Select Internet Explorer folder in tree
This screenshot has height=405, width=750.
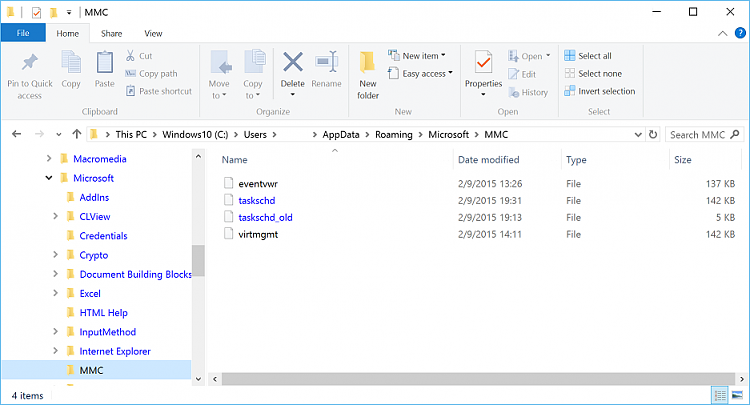(115, 351)
